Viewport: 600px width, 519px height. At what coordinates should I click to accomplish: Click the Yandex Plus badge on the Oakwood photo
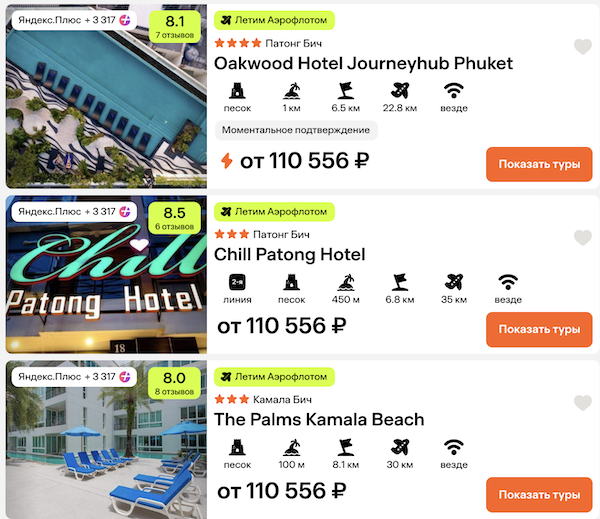74,20
